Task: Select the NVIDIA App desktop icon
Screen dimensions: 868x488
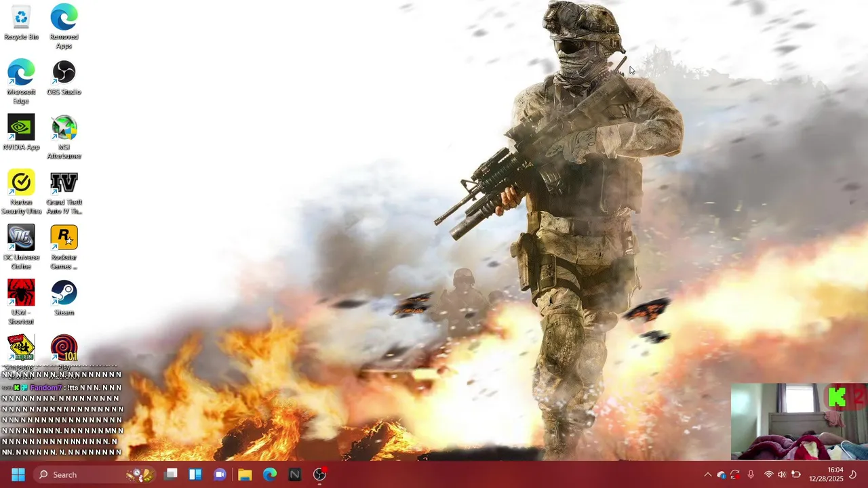Action: 21,133
